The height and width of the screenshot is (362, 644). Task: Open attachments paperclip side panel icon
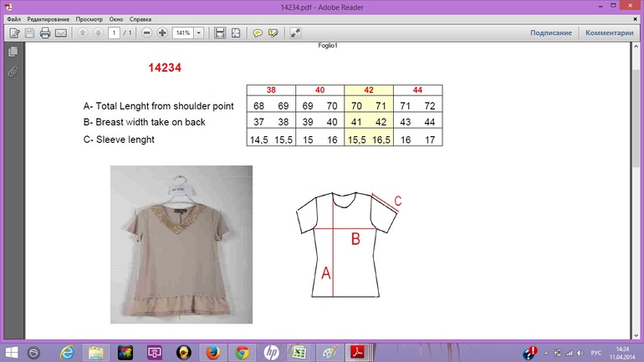point(13,72)
